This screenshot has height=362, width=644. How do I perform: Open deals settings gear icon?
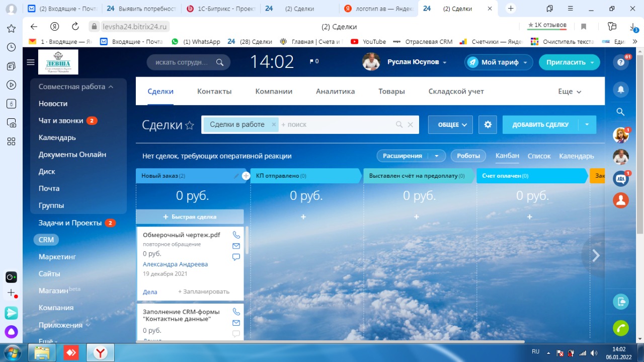click(x=488, y=124)
